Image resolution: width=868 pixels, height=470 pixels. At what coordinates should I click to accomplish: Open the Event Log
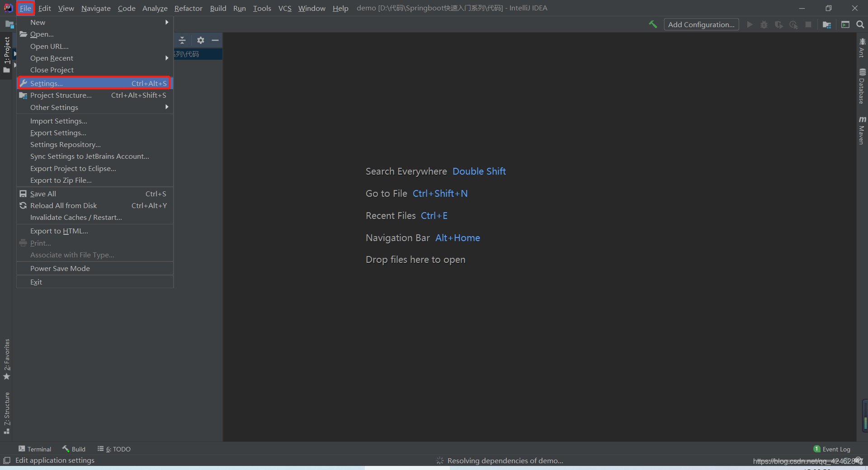pos(832,449)
